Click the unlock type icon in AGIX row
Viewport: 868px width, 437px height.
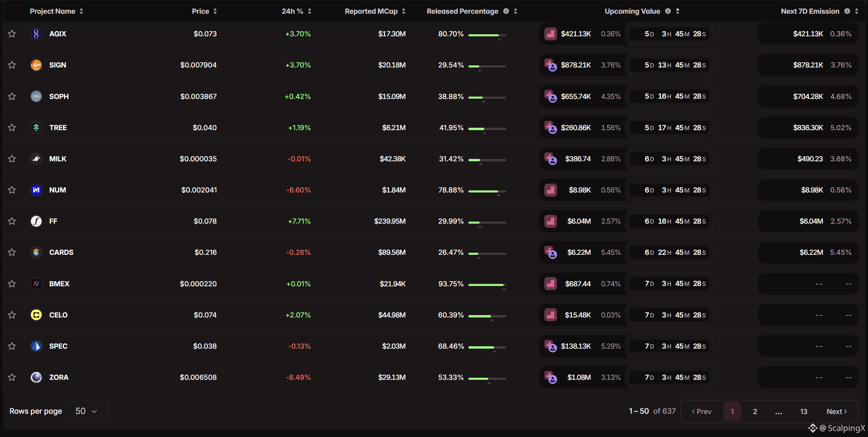point(550,34)
